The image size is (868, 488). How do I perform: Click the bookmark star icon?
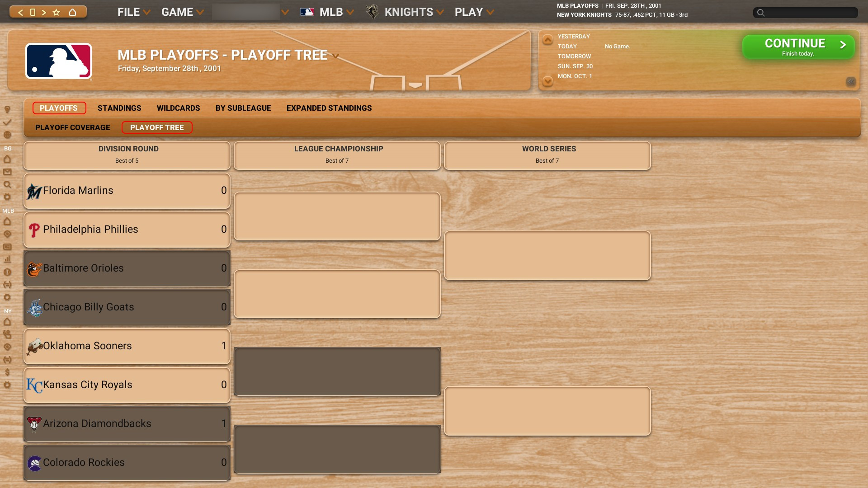coord(57,12)
